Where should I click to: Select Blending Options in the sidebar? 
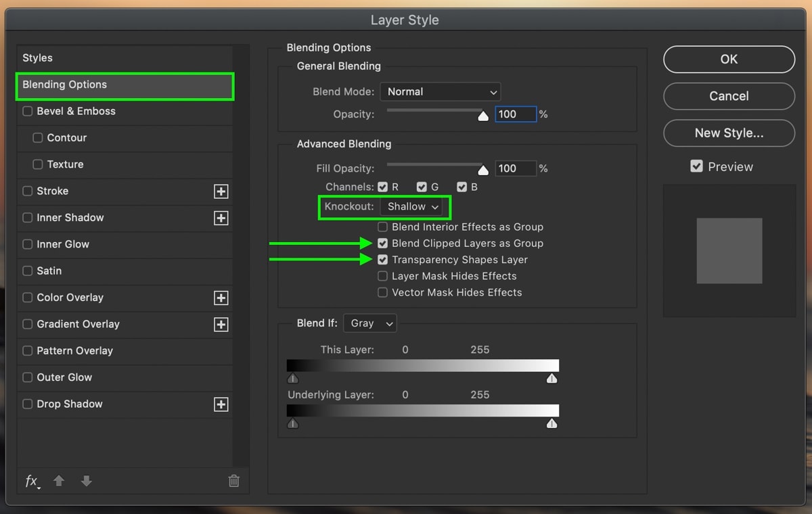click(x=125, y=85)
